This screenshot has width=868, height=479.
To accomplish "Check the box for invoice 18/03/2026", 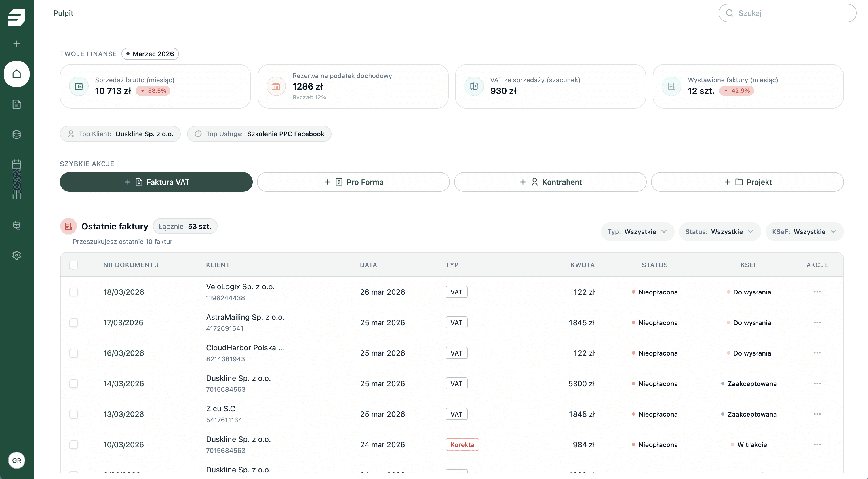I will point(73,292).
